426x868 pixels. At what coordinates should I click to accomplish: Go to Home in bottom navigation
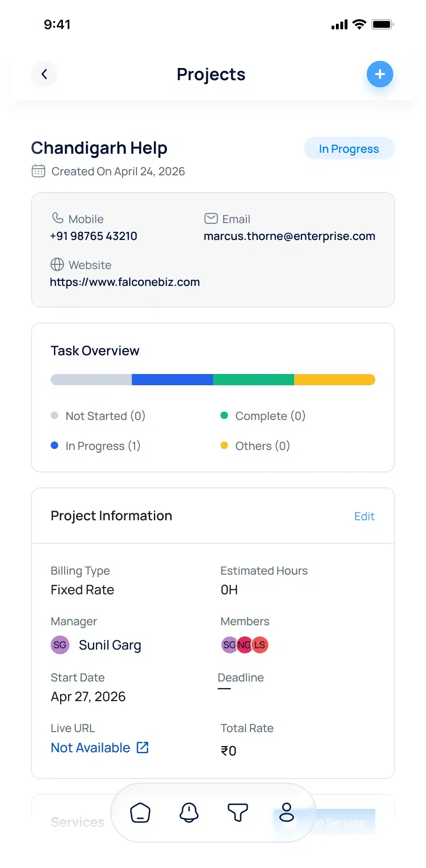(x=140, y=813)
